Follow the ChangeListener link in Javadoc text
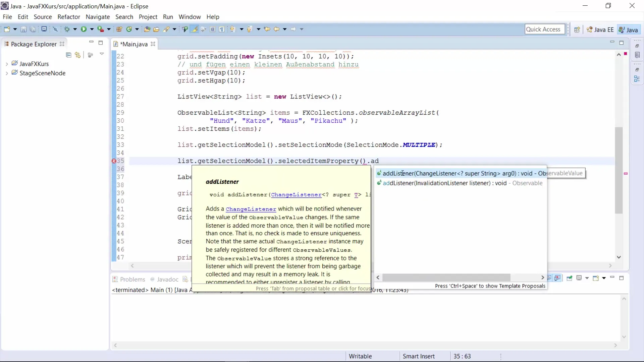 pyautogui.click(x=251, y=209)
